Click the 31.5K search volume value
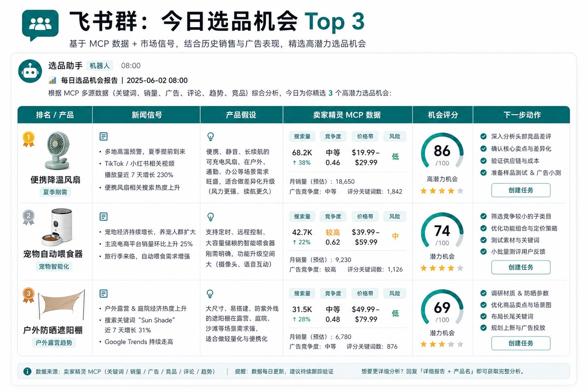Viewport: 588px width, 392px height. pyautogui.click(x=302, y=309)
